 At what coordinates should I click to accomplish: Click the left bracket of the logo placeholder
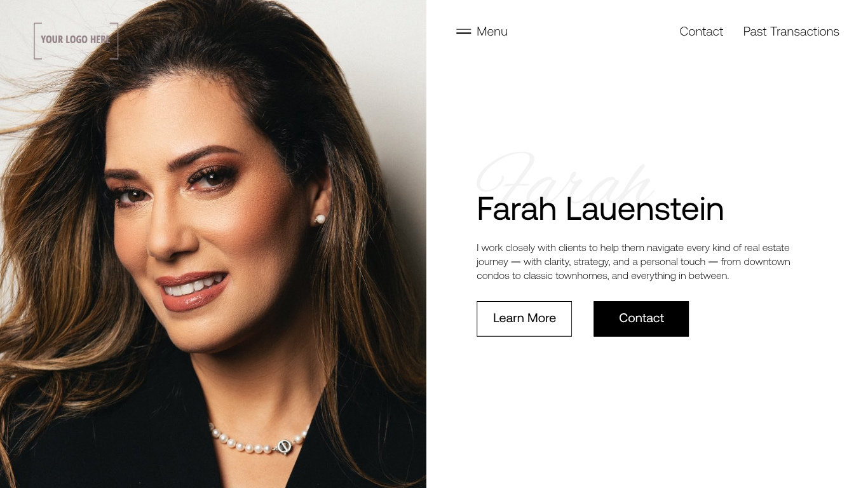pyautogui.click(x=37, y=41)
